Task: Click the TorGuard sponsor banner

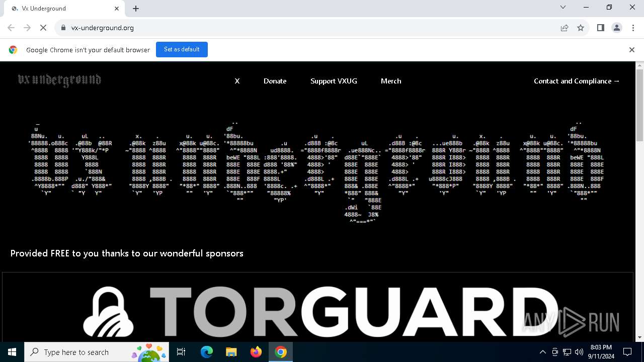Action: (x=317, y=307)
